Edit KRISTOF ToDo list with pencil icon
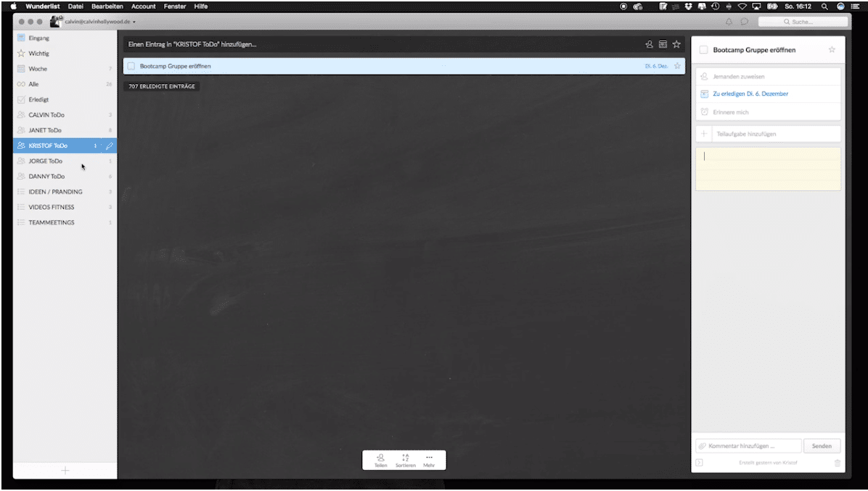Image resolution: width=868 pixels, height=491 pixels. click(x=109, y=146)
